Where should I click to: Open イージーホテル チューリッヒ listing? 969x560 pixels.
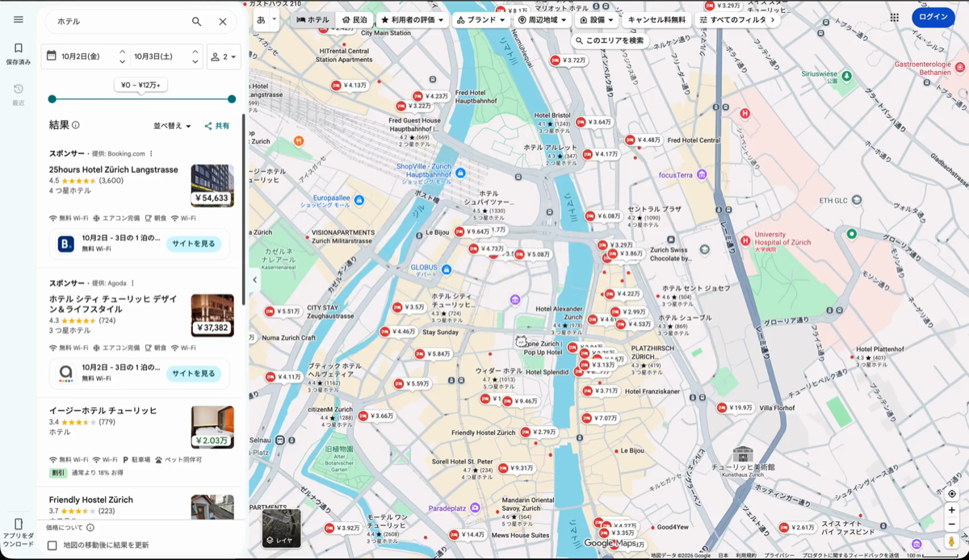coord(103,411)
